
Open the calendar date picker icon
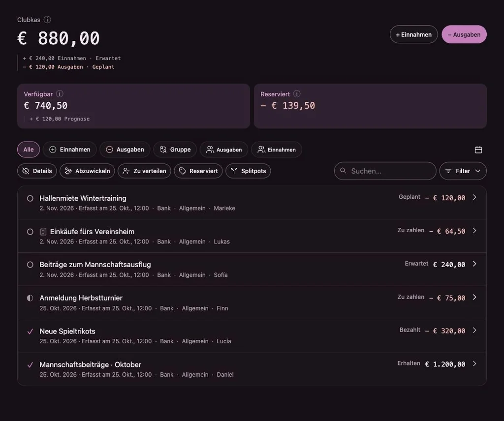pyautogui.click(x=478, y=150)
